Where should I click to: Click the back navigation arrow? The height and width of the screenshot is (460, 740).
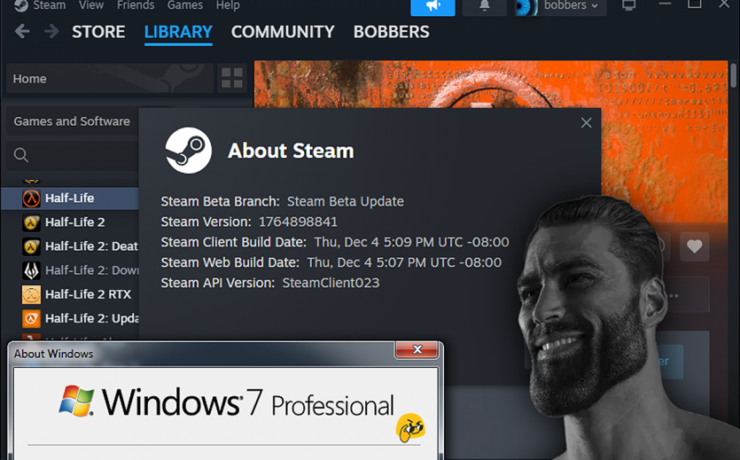coord(22,32)
